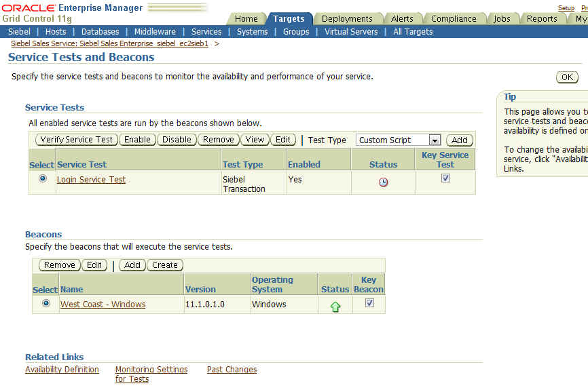Select the Login Service Test radio button

click(x=43, y=178)
